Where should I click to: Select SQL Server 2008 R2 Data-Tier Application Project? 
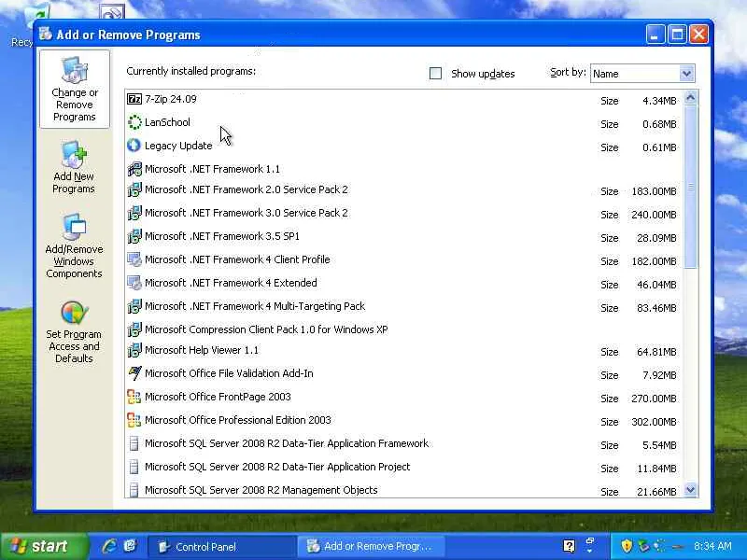tap(404, 467)
